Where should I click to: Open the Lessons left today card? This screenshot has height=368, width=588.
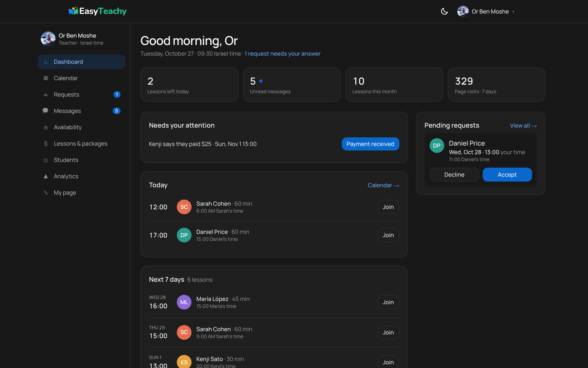click(x=189, y=85)
